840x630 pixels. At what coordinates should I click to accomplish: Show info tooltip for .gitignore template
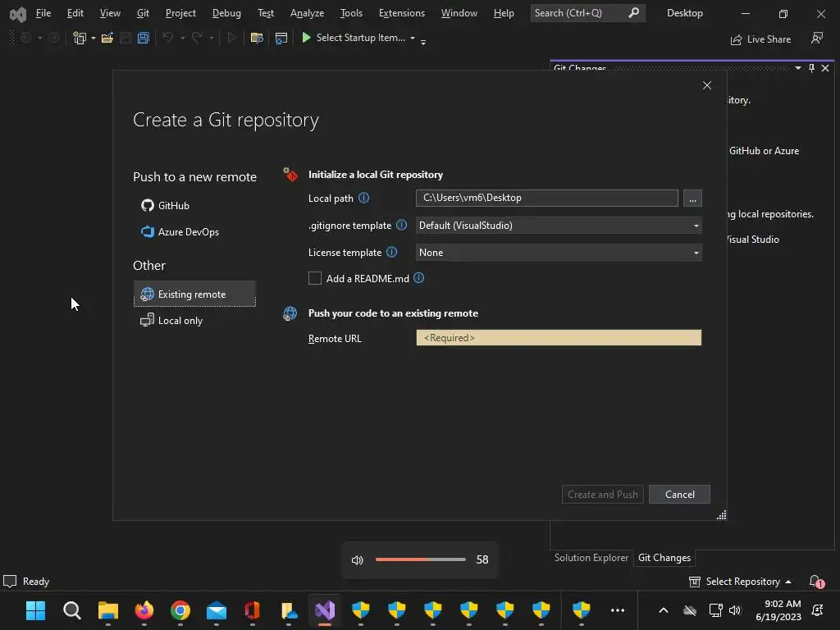pos(401,225)
